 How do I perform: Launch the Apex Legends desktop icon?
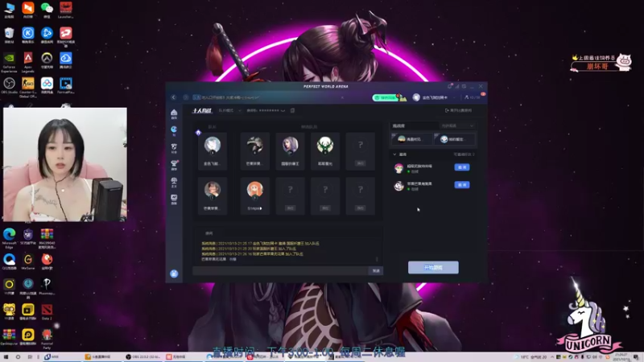(x=28, y=63)
